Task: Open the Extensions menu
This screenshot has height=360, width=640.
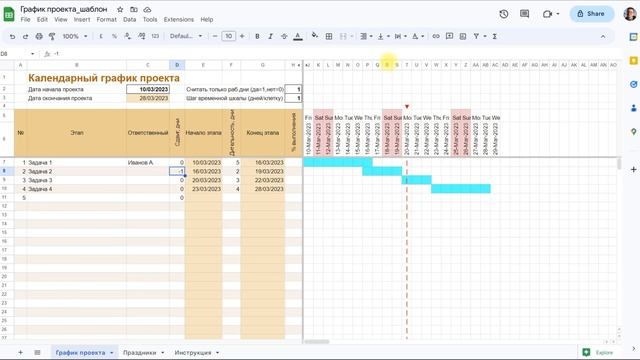Action: [x=179, y=19]
